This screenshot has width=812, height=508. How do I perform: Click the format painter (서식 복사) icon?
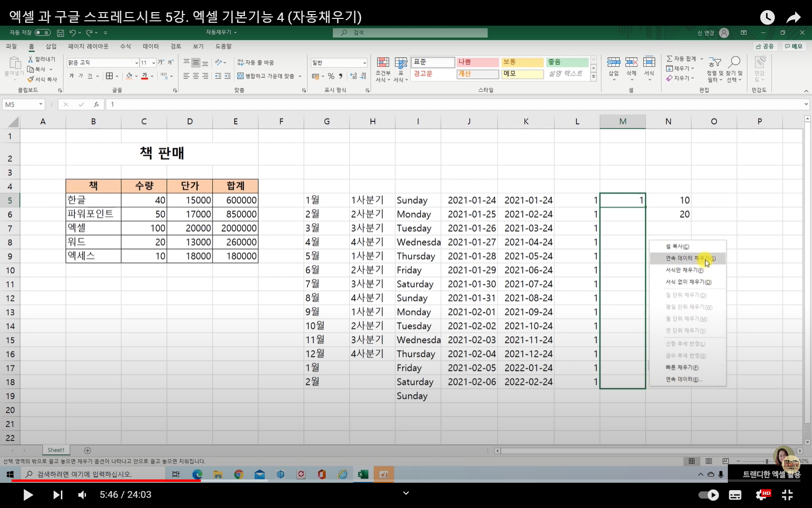[x=30, y=79]
